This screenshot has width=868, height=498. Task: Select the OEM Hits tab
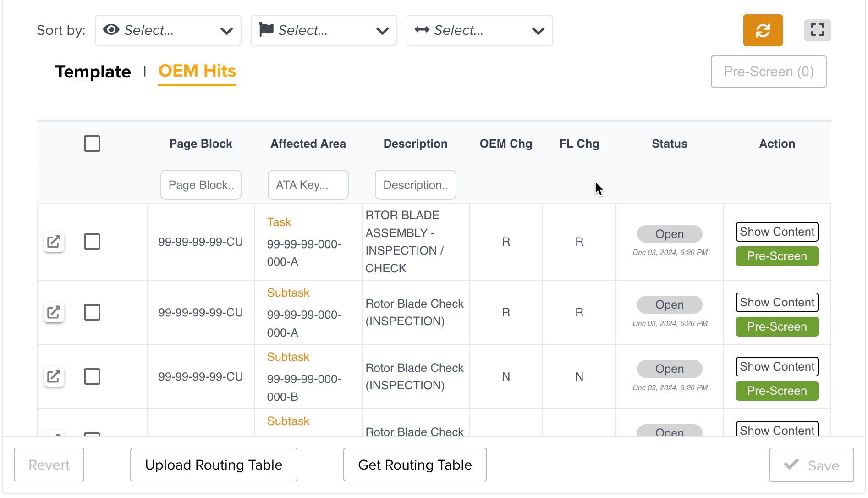coord(197,71)
